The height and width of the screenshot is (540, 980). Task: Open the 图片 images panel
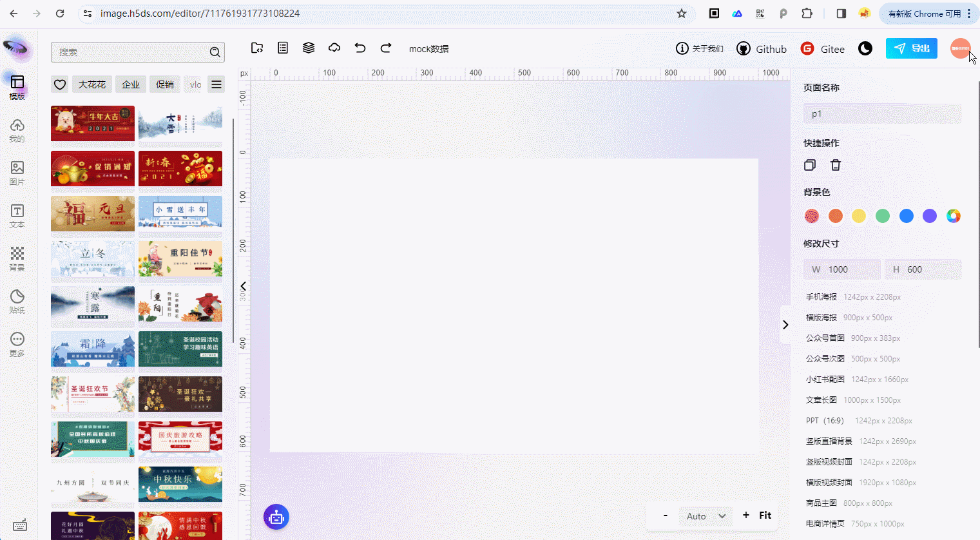point(17,173)
